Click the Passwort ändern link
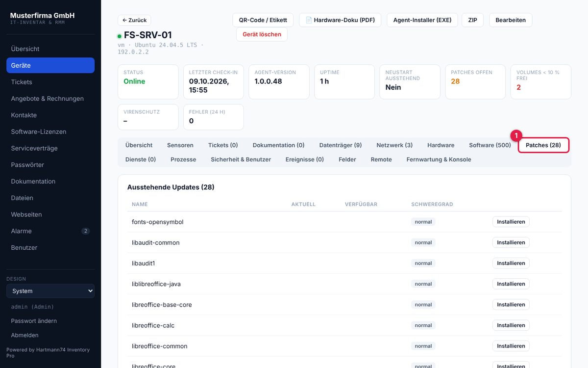 pos(34,321)
